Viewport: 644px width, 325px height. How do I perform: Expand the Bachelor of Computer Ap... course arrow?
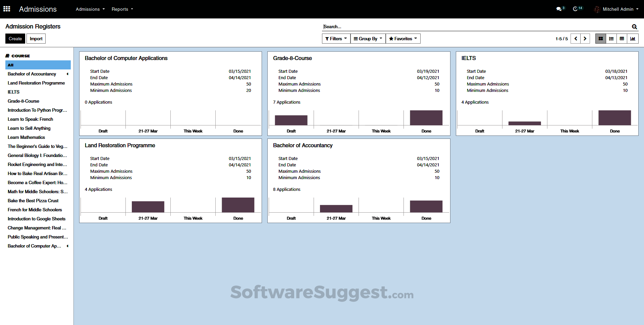point(67,246)
